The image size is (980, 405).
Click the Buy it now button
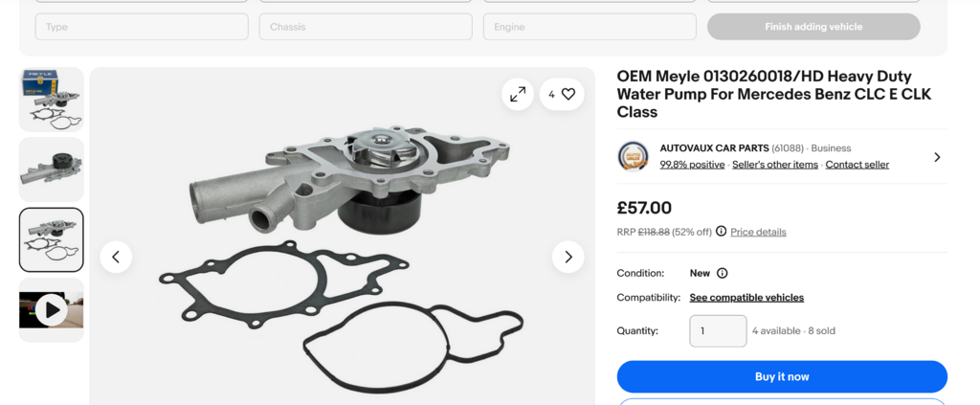(x=782, y=376)
